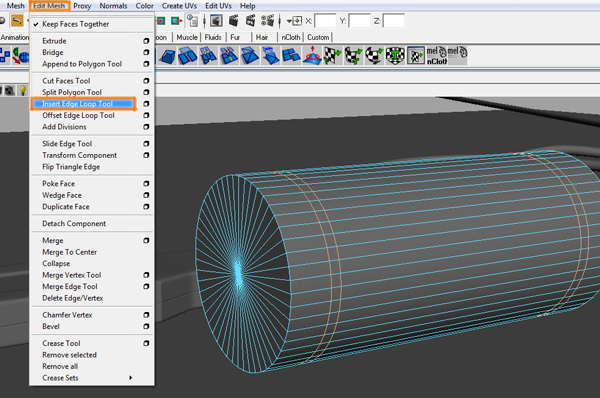Screen dimensions: 600x398
Task: Choose Detach Component menu item
Action: click(x=74, y=223)
